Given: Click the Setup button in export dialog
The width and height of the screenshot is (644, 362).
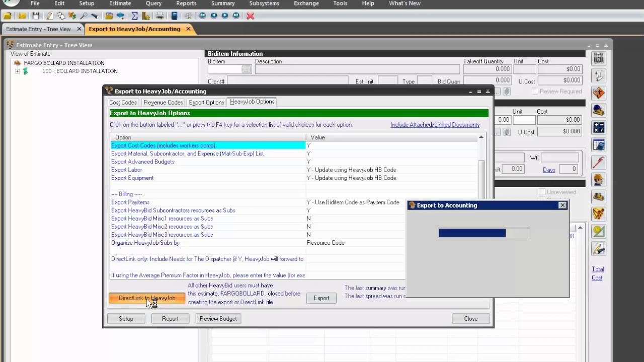Looking at the screenshot, I should pos(126,319).
